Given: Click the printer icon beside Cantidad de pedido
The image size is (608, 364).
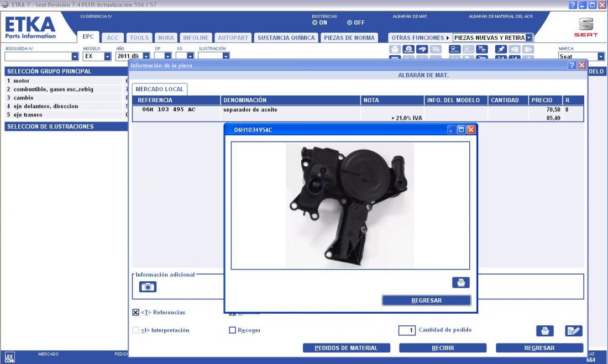Looking at the screenshot, I should 545,331.
